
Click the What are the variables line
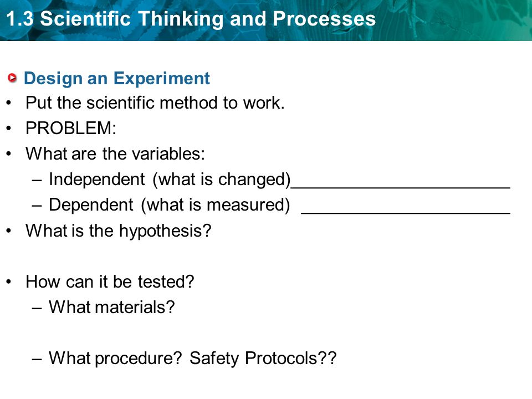click(x=115, y=154)
